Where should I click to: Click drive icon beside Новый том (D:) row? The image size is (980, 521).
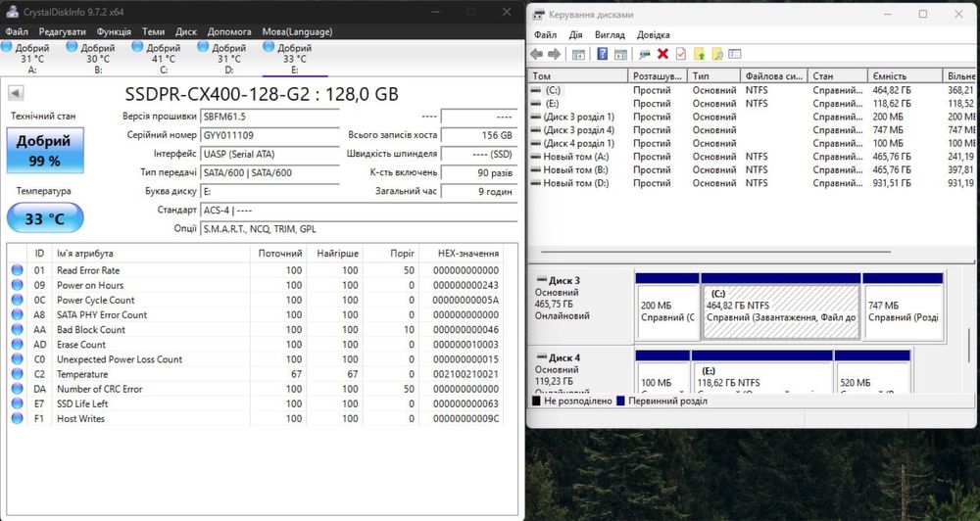536,183
